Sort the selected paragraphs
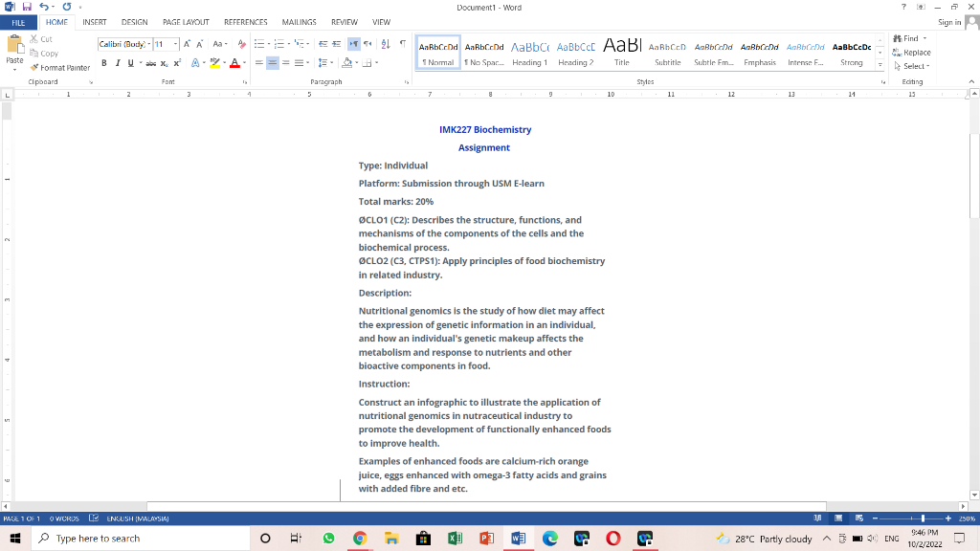 coord(386,44)
